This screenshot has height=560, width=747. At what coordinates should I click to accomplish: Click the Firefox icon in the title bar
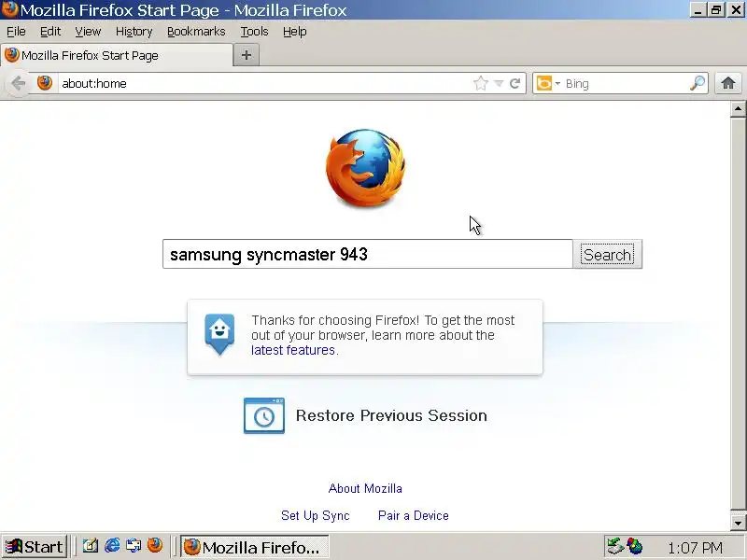tap(9, 9)
